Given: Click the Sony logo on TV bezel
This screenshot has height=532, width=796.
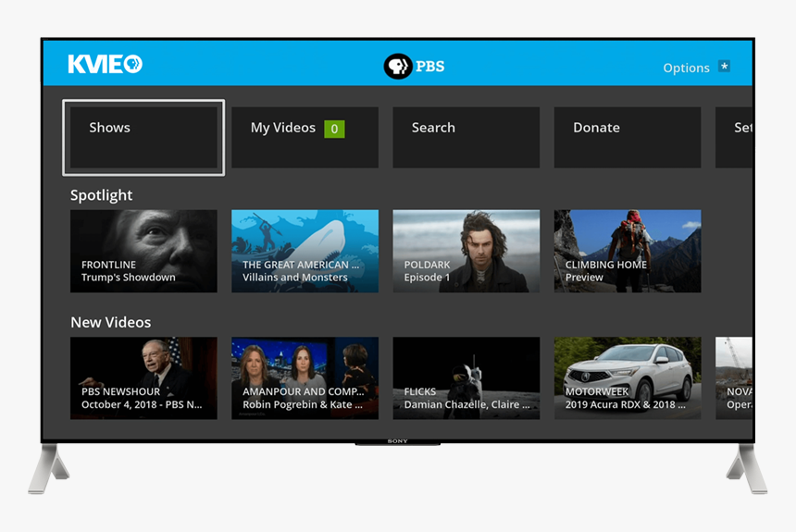Looking at the screenshot, I should [397, 441].
